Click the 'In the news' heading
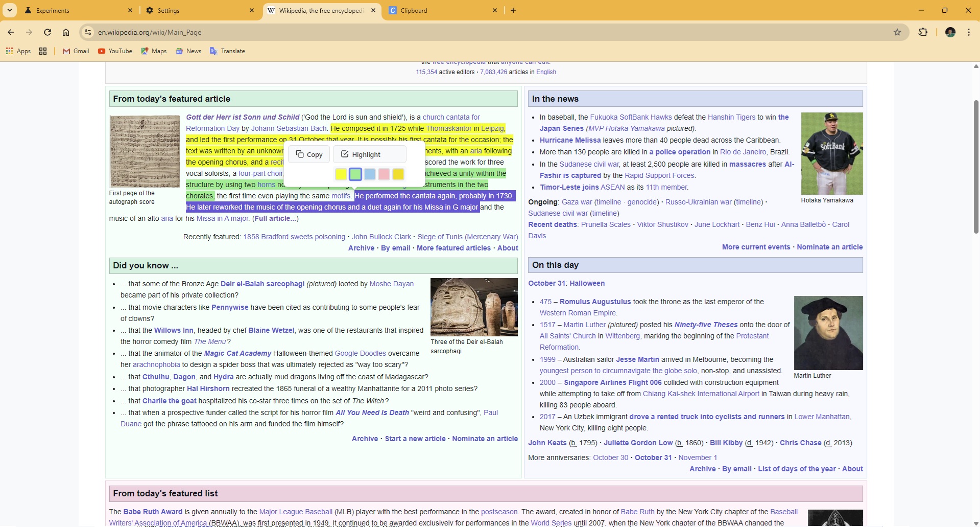 [555, 99]
